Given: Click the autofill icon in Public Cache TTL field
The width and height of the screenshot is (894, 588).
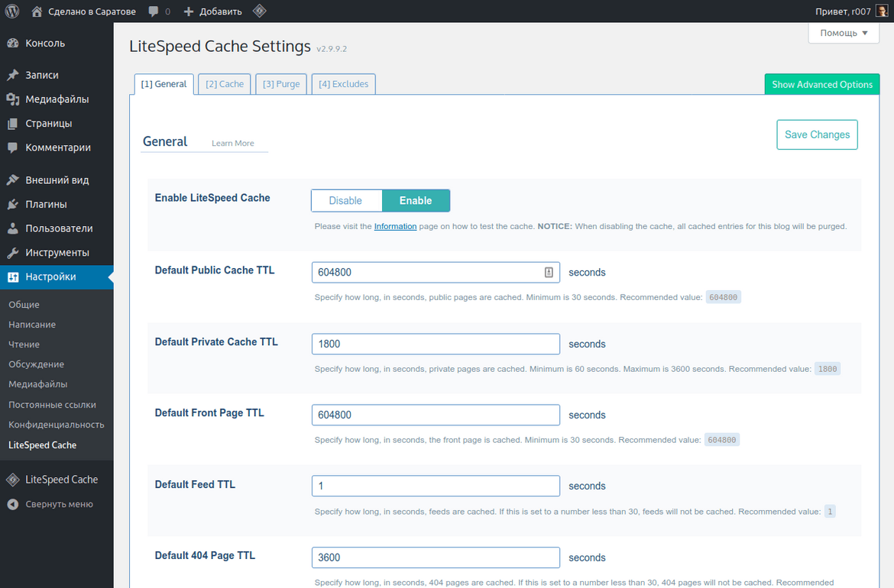Looking at the screenshot, I should tap(549, 273).
